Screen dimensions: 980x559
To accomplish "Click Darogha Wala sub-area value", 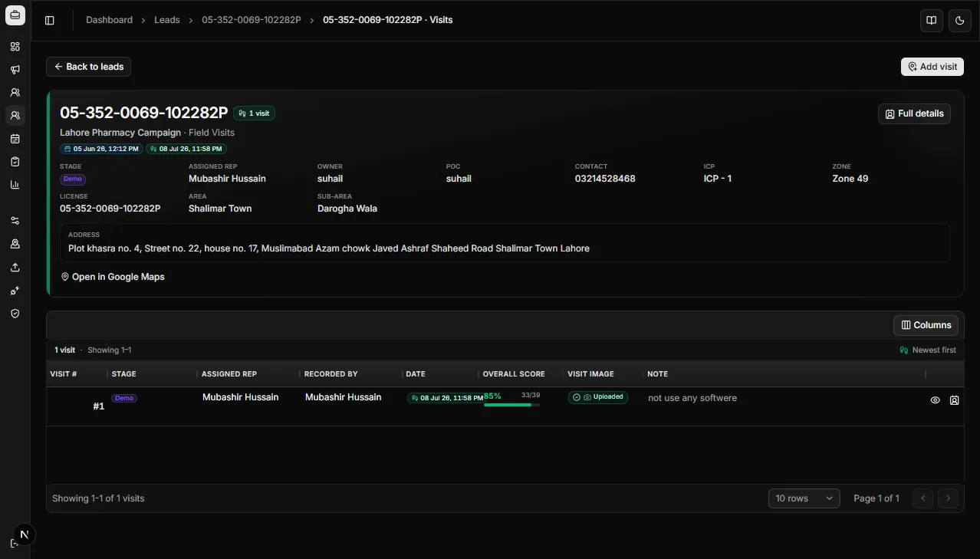I will (x=347, y=209).
